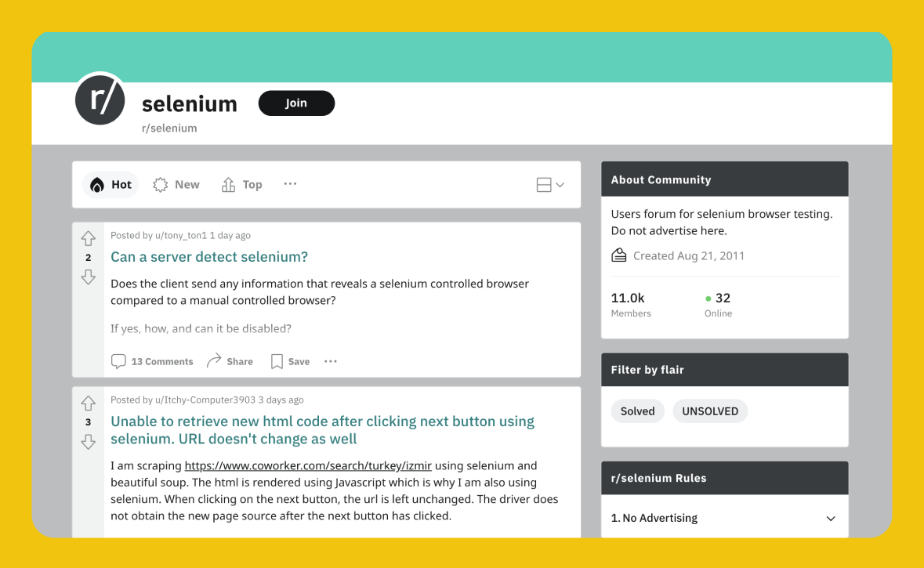This screenshot has height=568, width=924.
Task: Open the coworker.com search link
Action: point(307,465)
